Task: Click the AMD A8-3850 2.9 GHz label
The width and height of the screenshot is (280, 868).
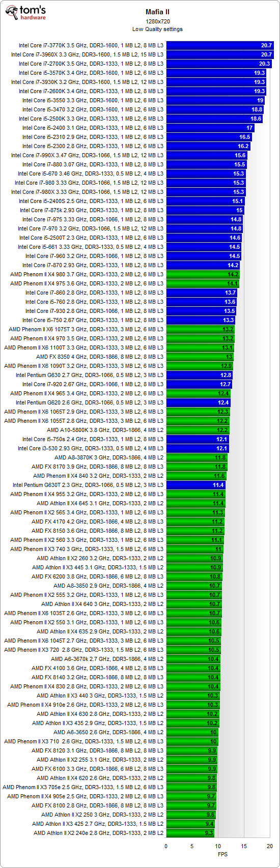Action: pyautogui.click(x=108, y=586)
